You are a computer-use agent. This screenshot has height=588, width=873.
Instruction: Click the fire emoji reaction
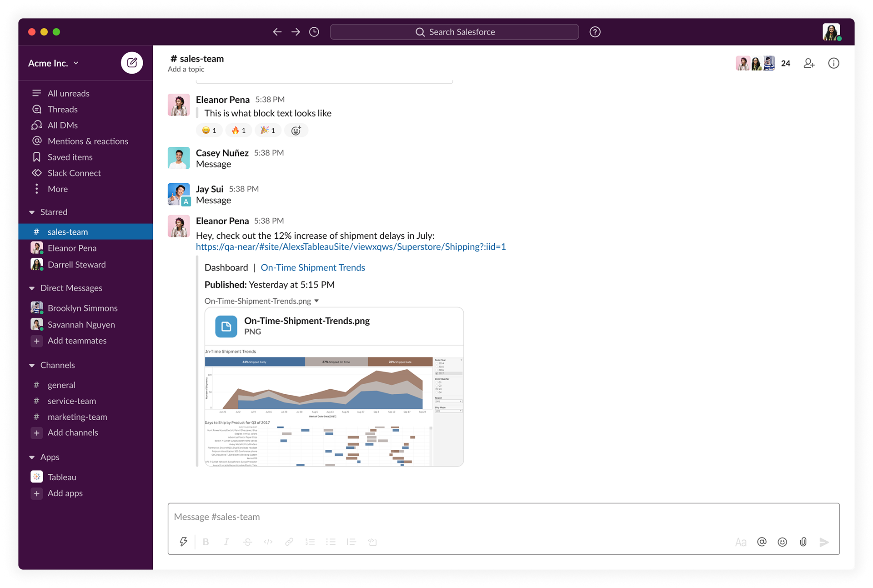coord(239,131)
